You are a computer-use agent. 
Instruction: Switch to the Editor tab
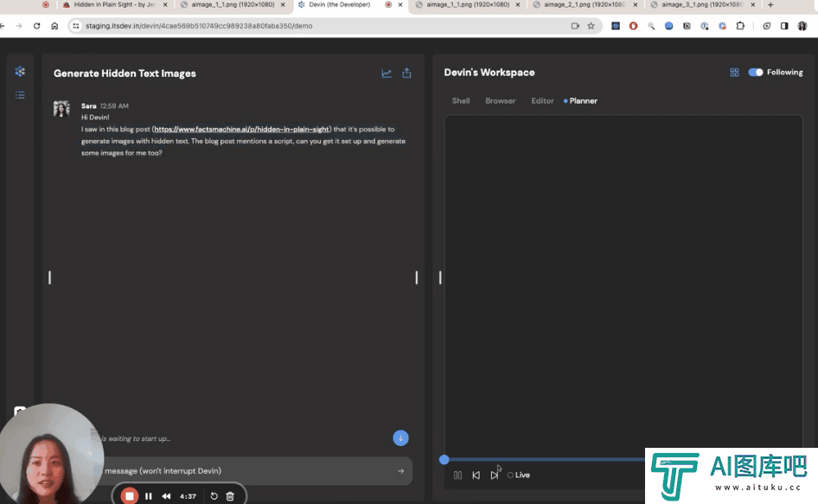542,100
